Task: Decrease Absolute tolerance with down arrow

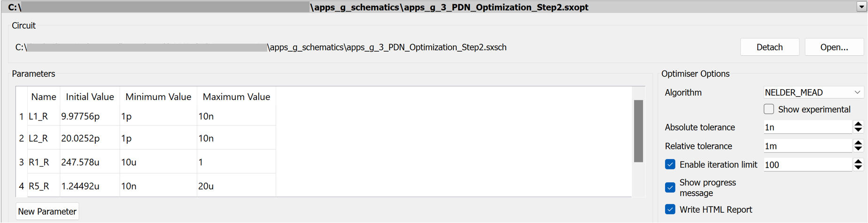Action: 858,130
